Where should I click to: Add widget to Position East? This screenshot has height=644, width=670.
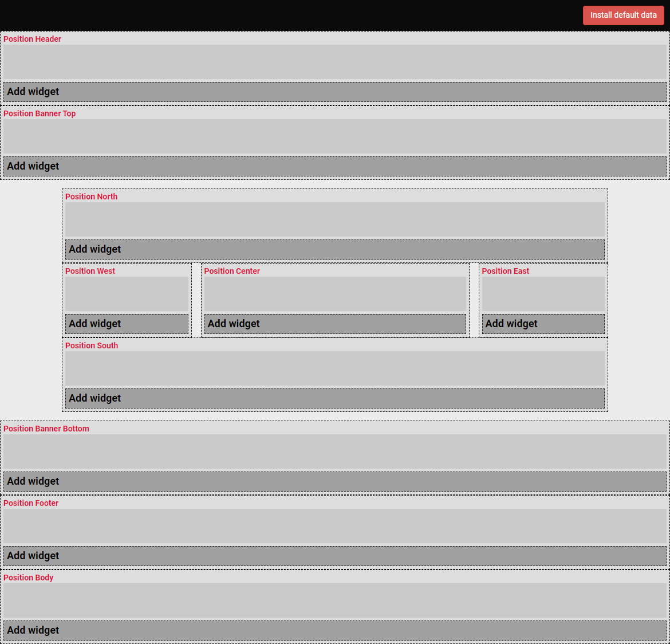pos(543,324)
